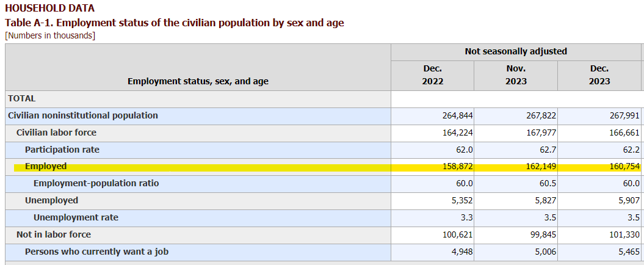Click the Participation rate row label
Image resolution: width=644 pixels, height=265 pixels.
pyautogui.click(x=62, y=150)
